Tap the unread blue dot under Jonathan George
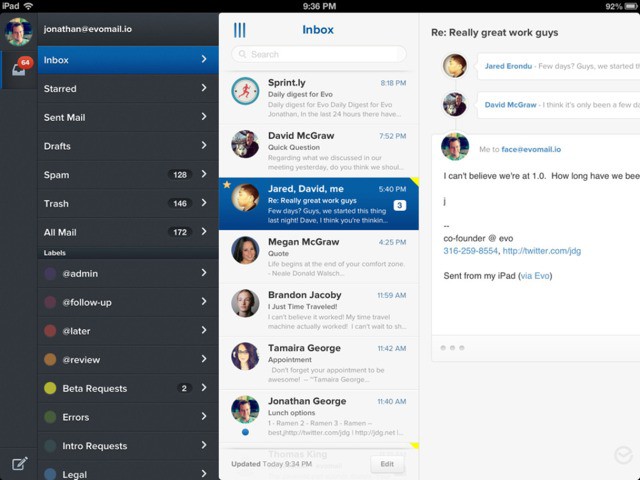Image resolution: width=640 pixels, height=480 pixels. 245,432
